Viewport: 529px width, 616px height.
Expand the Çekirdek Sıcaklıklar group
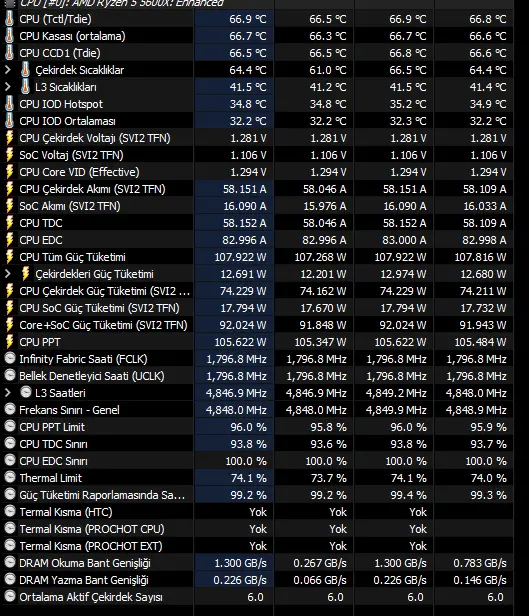coord(8,70)
